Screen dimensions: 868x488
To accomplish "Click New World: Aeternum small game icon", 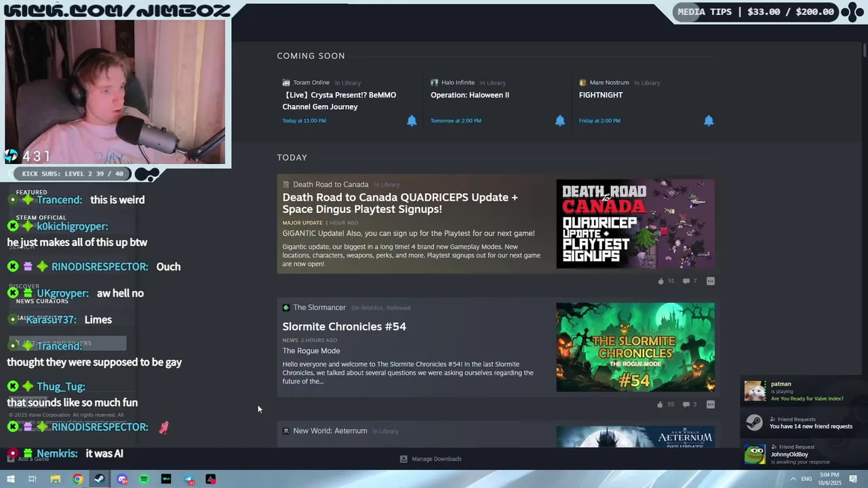I will click(286, 431).
